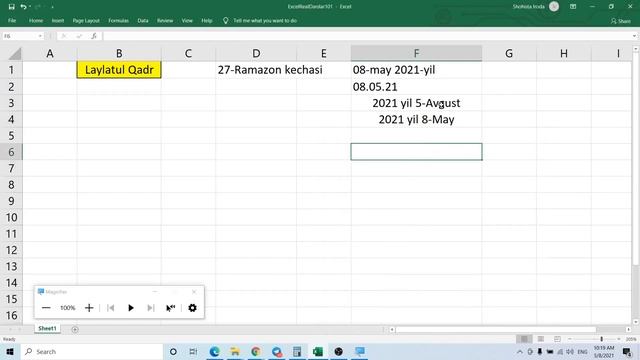Click the Save icon in the title bar

11,7
